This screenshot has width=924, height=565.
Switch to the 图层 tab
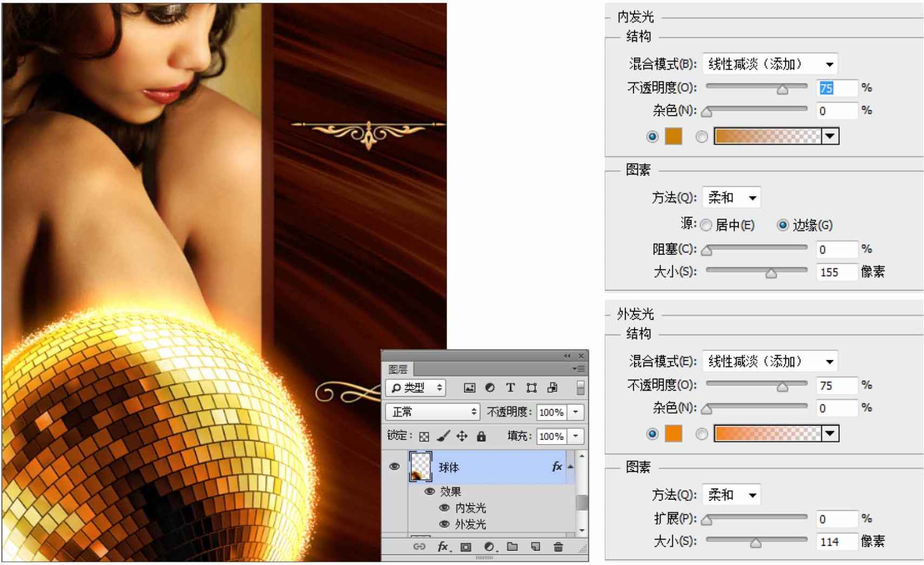tap(398, 369)
